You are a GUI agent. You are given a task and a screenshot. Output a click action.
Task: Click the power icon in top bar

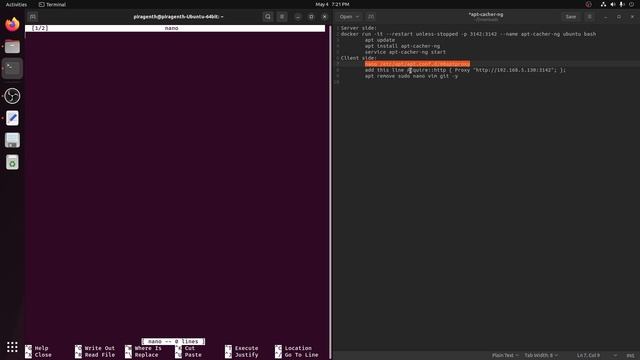coord(631,4)
